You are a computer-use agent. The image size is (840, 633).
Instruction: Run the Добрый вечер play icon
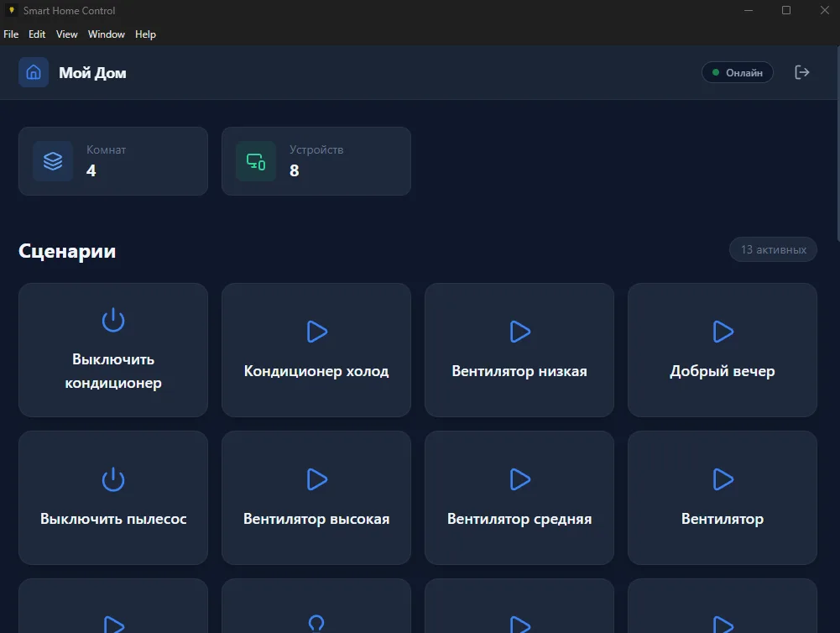(723, 332)
